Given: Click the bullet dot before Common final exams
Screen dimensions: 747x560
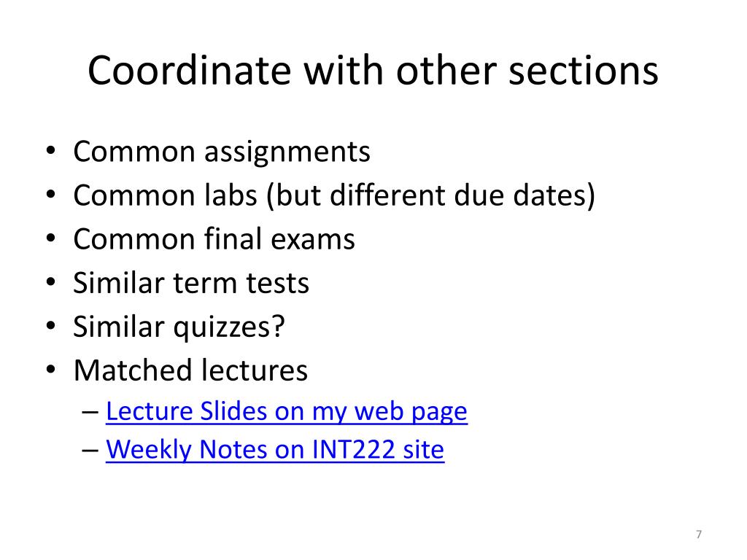Looking at the screenshot, I should 50,238.
